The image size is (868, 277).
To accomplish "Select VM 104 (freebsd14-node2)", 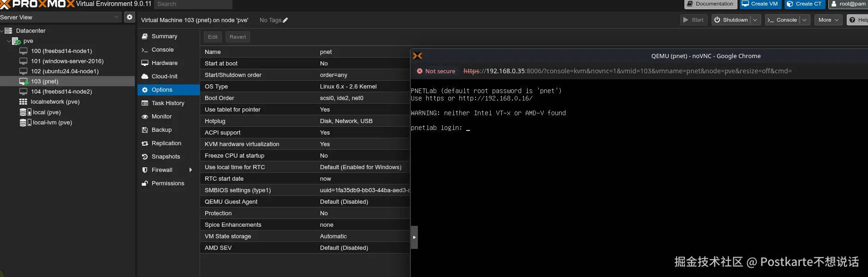I will click(61, 92).
